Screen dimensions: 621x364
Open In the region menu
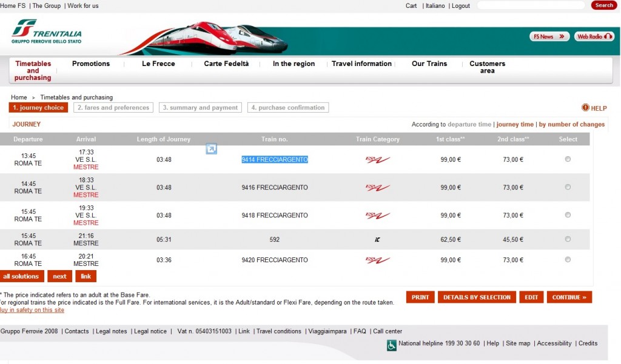click(294, 64)
